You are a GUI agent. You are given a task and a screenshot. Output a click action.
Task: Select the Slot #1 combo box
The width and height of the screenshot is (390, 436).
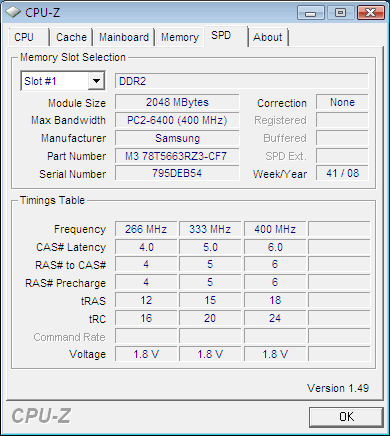tap(63, 81)
